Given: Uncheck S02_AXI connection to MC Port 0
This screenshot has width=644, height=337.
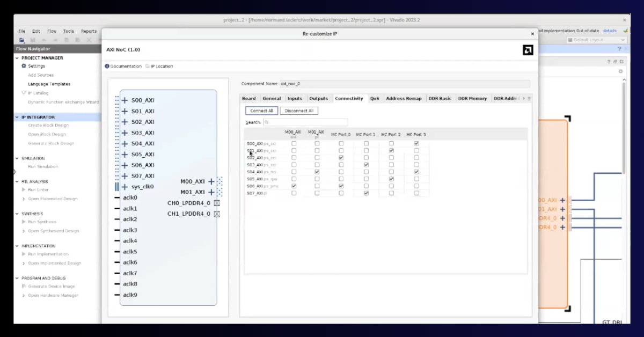Looking at the screenshot, I should [341, 157].
